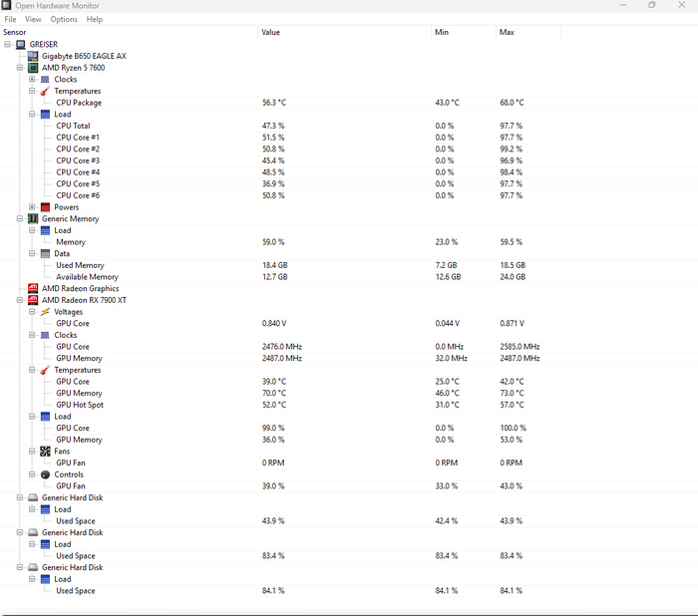The height and width of the screenshot is (616, 698).
Task: Click the red Powers icon
Action: [45, 207]
